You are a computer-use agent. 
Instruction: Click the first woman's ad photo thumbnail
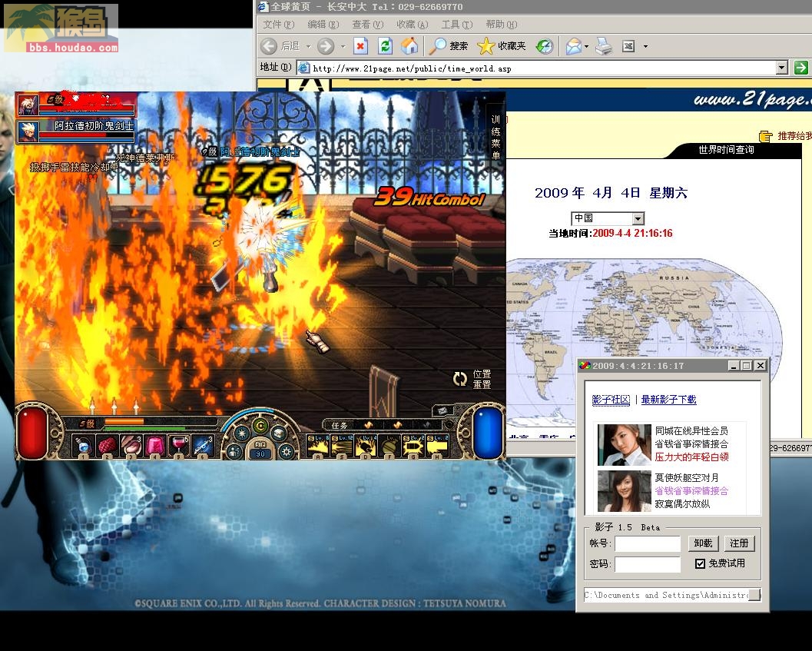[624, 445]
